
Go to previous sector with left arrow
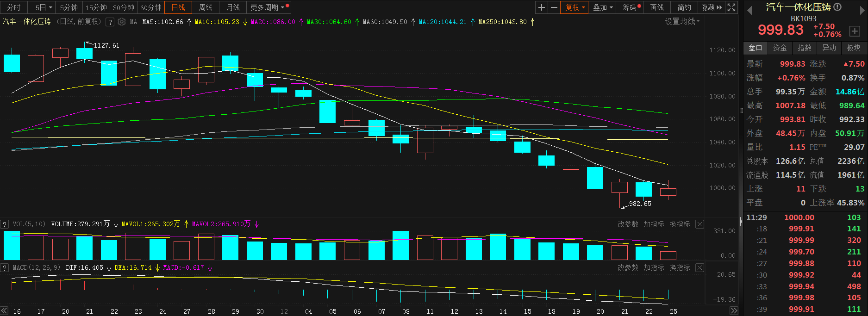point(749,11)
